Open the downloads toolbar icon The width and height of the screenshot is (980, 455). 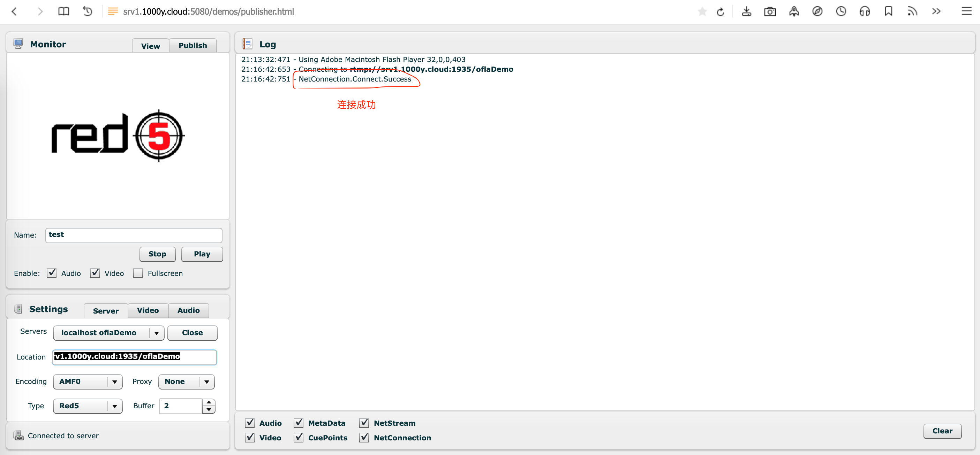(x=746, y=11)
